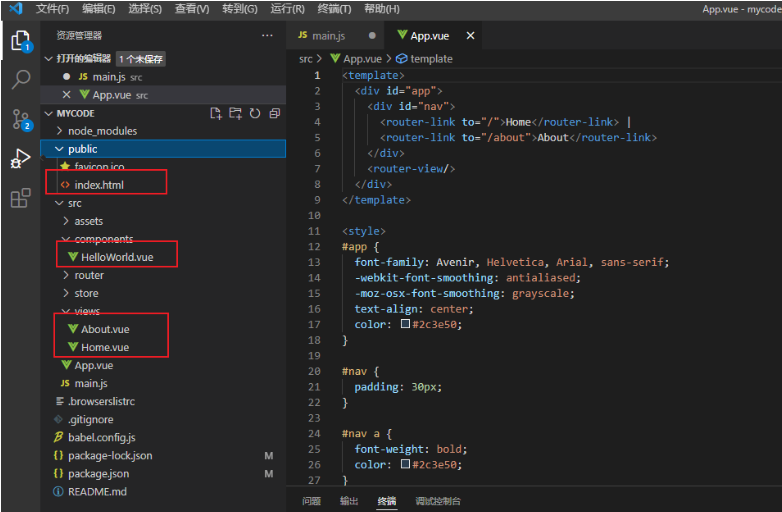Screen dimensions: 782x512
Task: Switch to the 问题 panel tab
Action: coord(311,501)
